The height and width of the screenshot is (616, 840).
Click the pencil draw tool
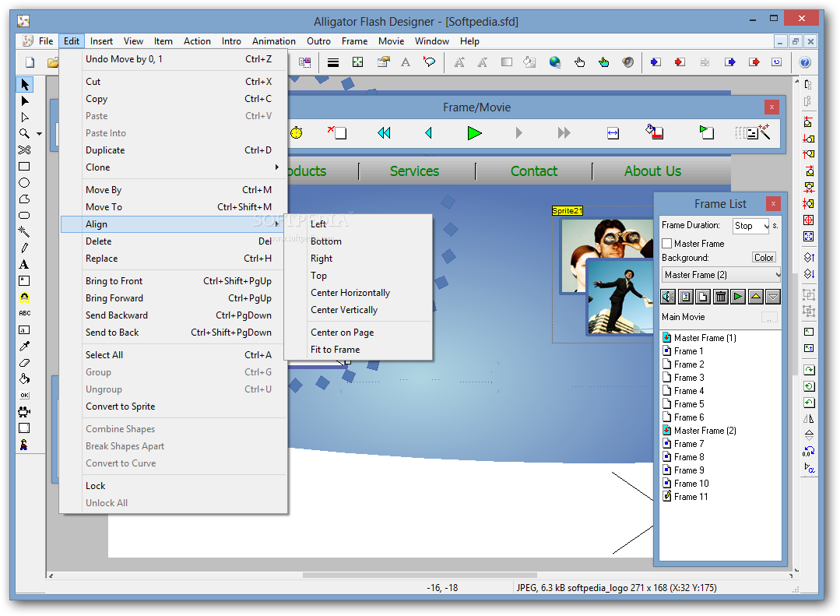[24, 248]
